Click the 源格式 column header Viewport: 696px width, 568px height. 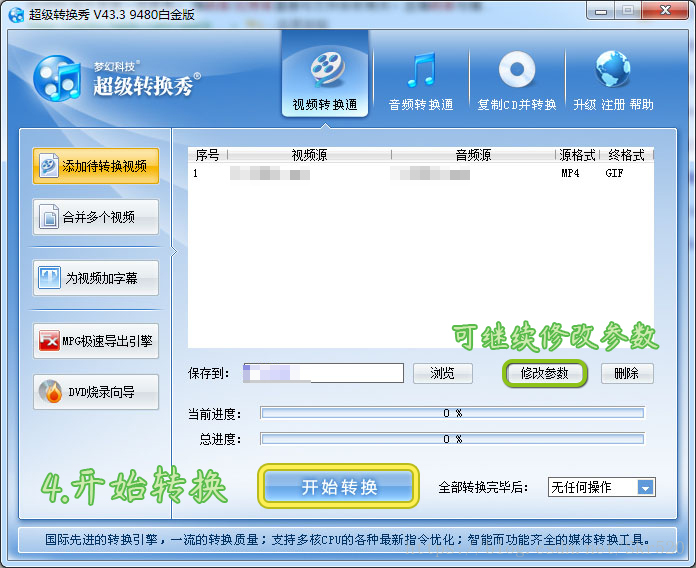tap(577, 155)
